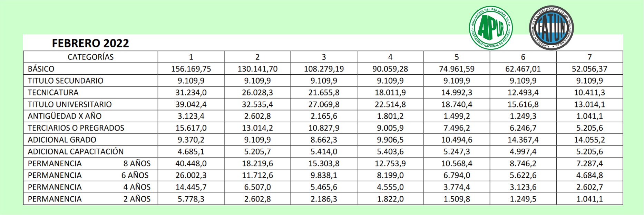Image resolution: width=644 pixels, height=215 pixels.
Task: Click the FATUN federation logo
Action: [552, 28]
